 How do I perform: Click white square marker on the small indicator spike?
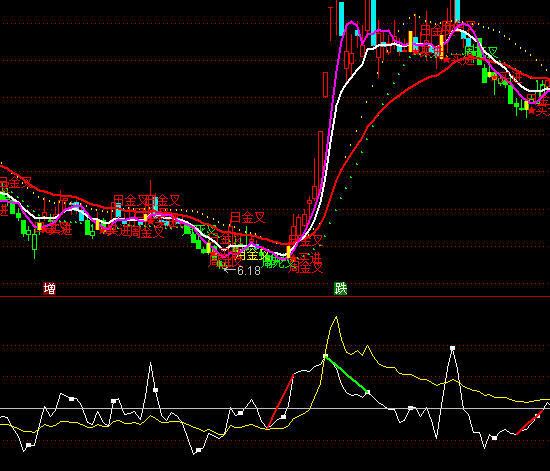tap(155, 390)
